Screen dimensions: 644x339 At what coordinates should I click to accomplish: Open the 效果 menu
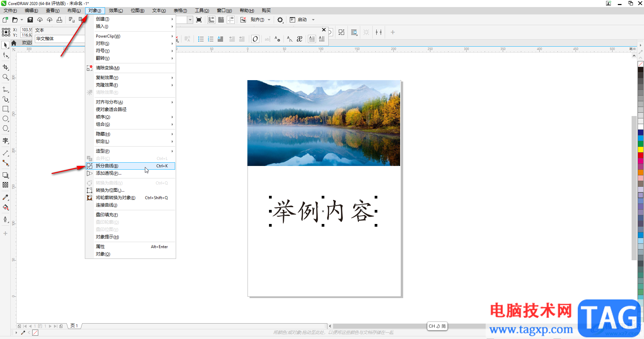pyautogui.click(x=116, y=11)
